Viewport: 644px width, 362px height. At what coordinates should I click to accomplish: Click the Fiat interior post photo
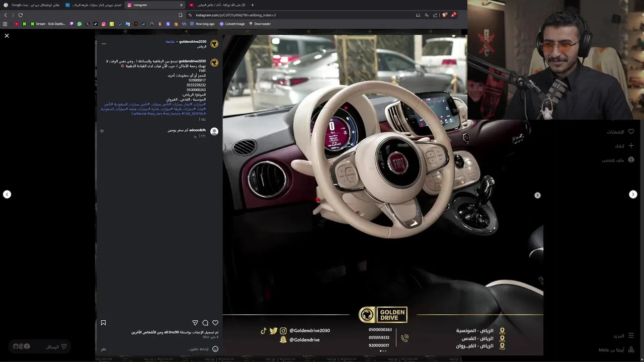tap(383, 195)
